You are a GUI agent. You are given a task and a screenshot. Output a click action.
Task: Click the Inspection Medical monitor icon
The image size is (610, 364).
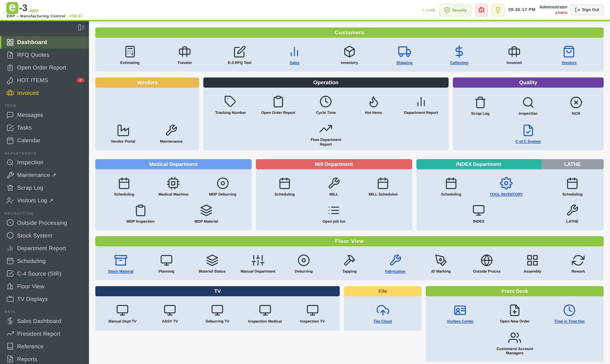point(265,310)
